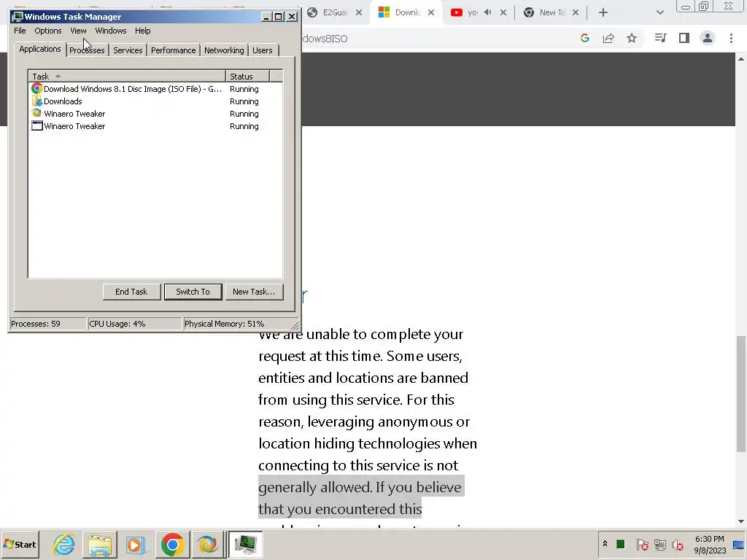Show hidden tray icons arrow
Viewport: 747px width, 560px height.
605,544
